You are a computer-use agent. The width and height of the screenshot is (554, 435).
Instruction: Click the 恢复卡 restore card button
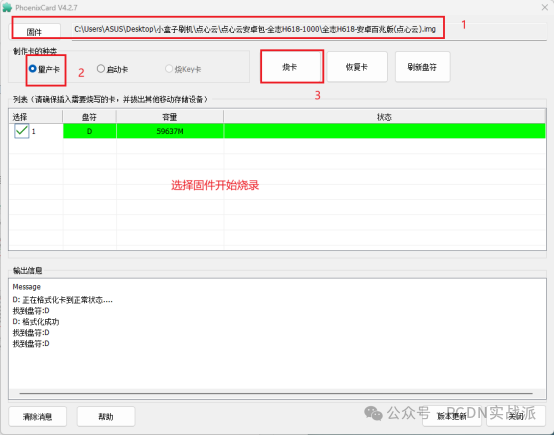pos(357,67)
